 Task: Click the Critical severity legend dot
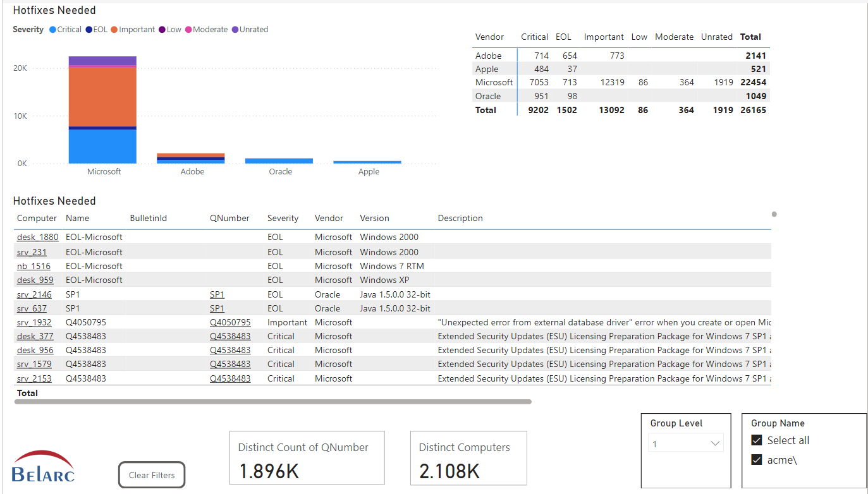[x=52, y=30]
